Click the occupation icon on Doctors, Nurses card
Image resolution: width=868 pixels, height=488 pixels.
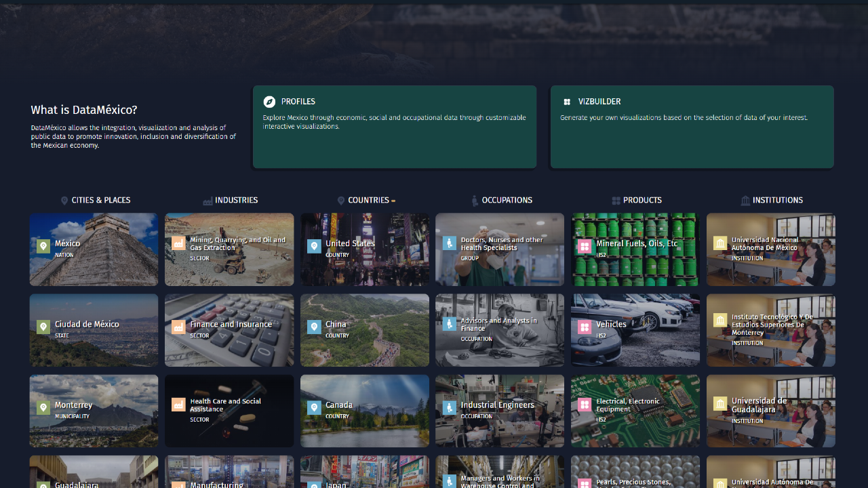point(449,243)
